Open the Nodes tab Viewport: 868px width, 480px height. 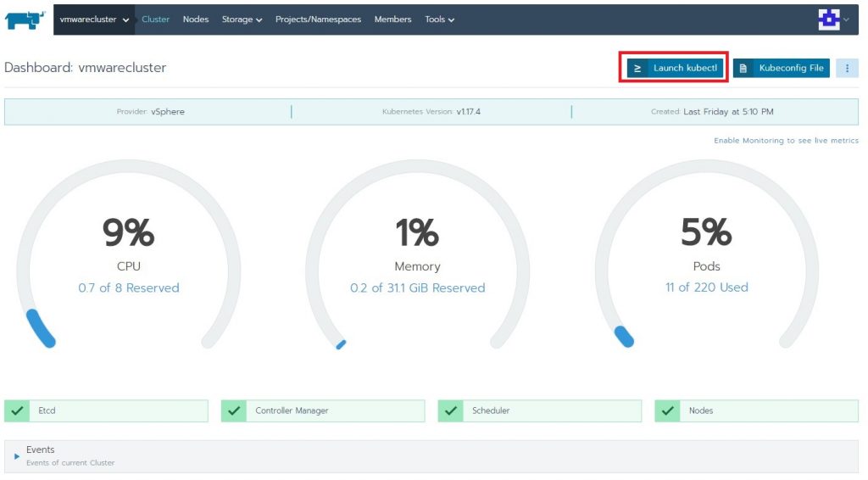coord(196,20)
